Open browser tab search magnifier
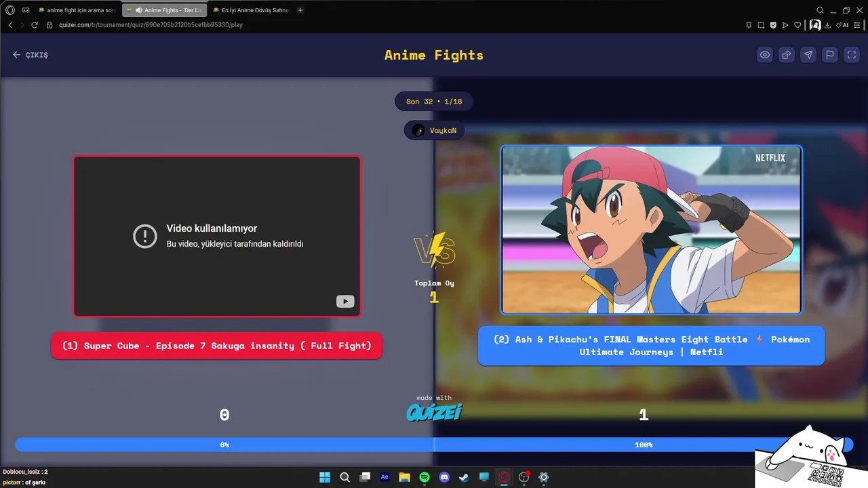 [x=820, y=10]
